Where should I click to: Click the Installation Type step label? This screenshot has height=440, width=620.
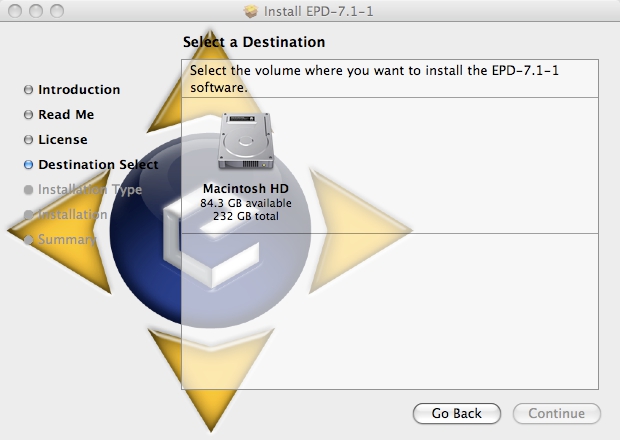point(90,190)
